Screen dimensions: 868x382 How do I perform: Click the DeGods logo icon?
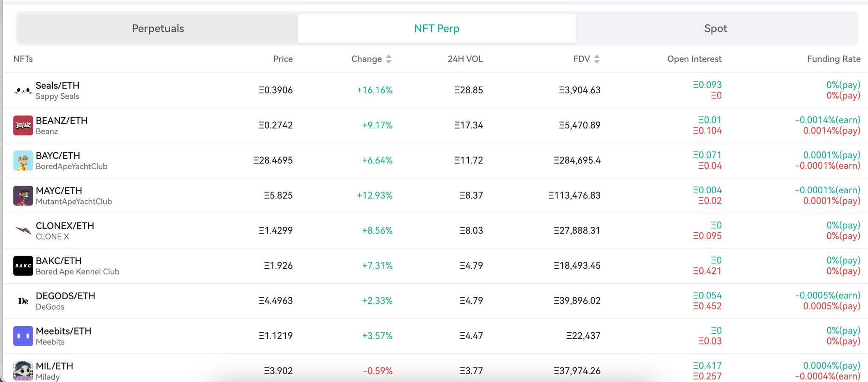coord(23,301)
